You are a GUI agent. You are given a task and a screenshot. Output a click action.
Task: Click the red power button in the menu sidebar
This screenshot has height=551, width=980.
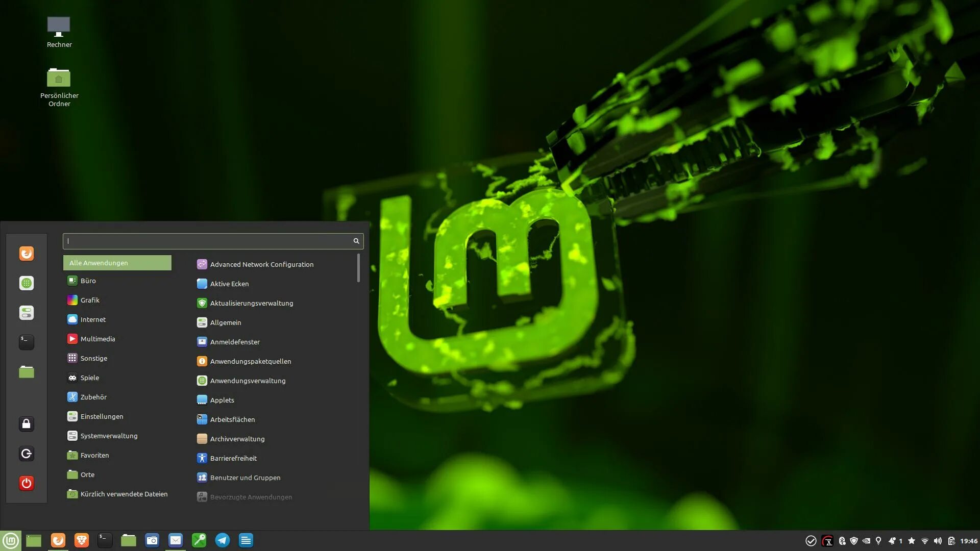27,483
